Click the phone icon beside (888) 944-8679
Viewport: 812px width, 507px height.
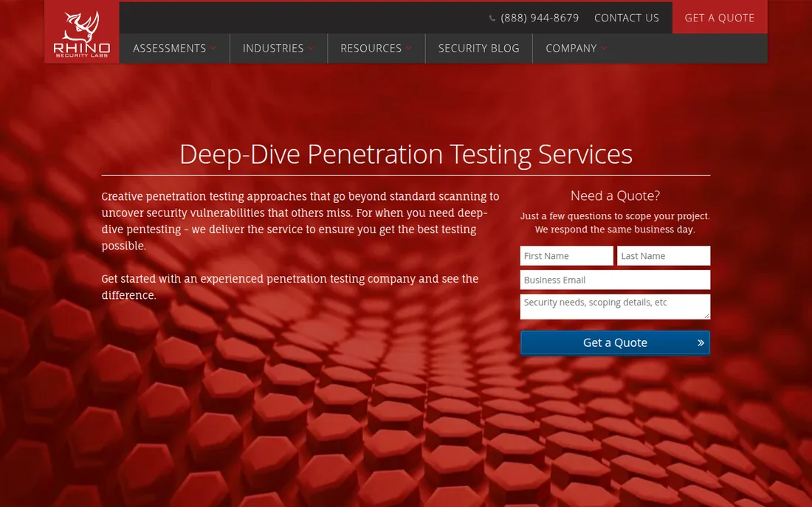click(x=492, y=18)
